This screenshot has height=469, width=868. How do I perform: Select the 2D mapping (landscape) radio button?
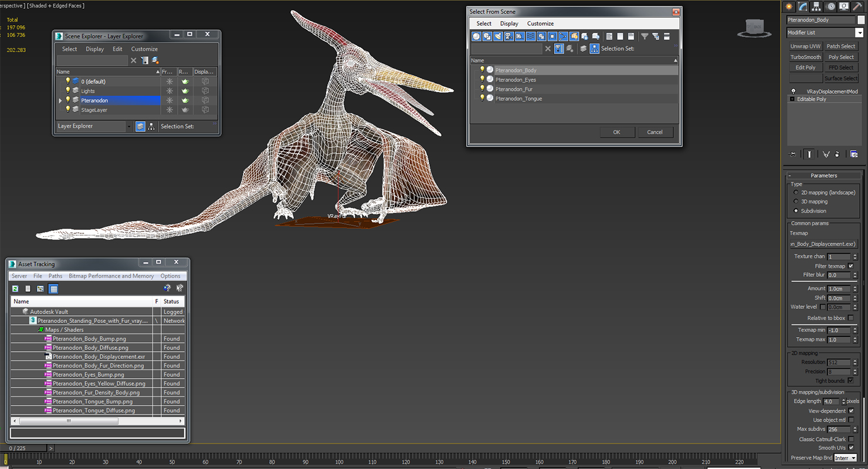[x=796, y=192]
